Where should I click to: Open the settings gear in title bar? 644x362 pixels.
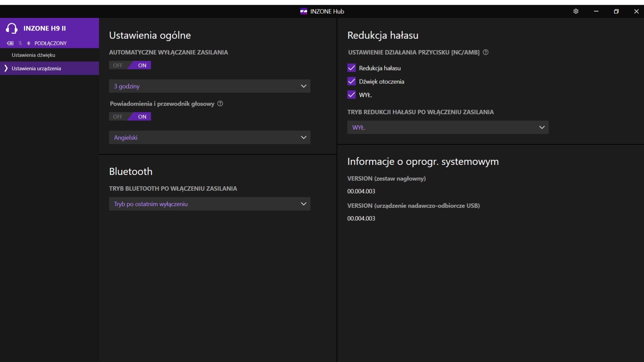coord(576,11)
